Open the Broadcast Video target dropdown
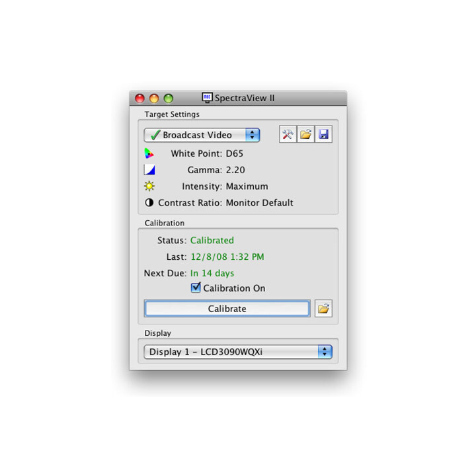 pos(202,135)
